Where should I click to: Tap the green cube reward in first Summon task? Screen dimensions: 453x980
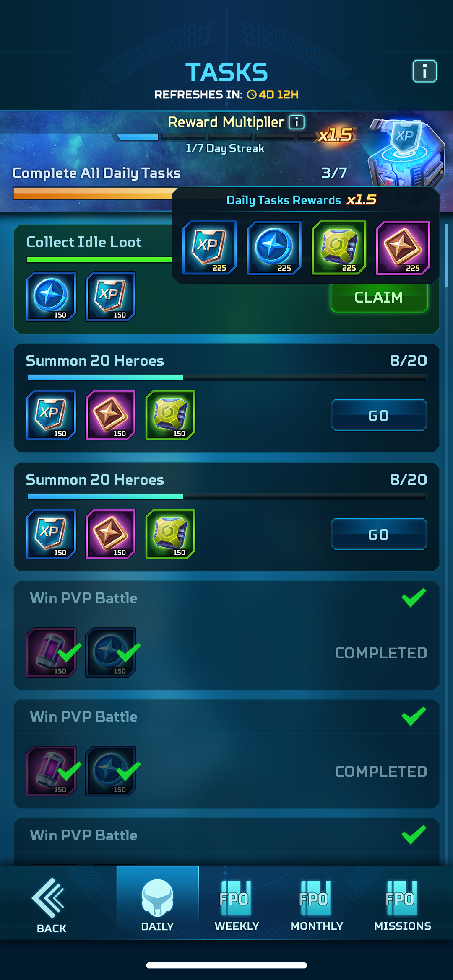pyautogui.click(x=170, y=415)
